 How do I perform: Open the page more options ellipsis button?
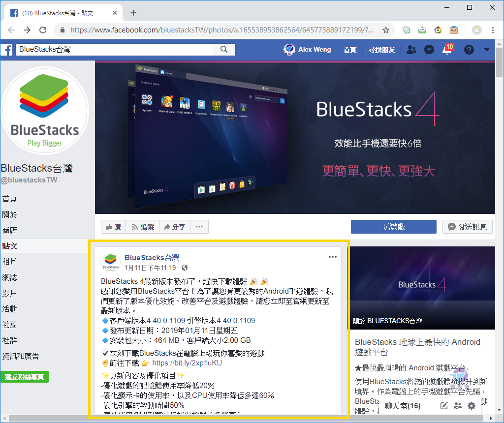click(x=199, y=227)
